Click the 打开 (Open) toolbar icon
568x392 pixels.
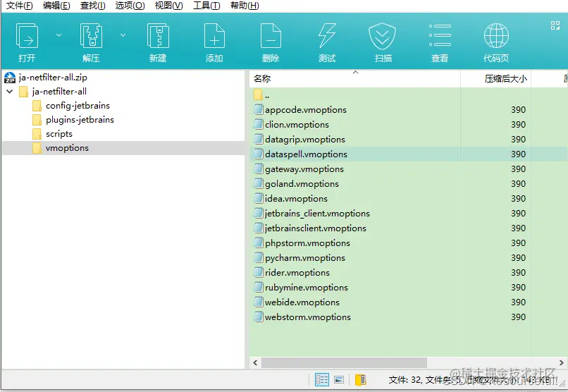27,35
